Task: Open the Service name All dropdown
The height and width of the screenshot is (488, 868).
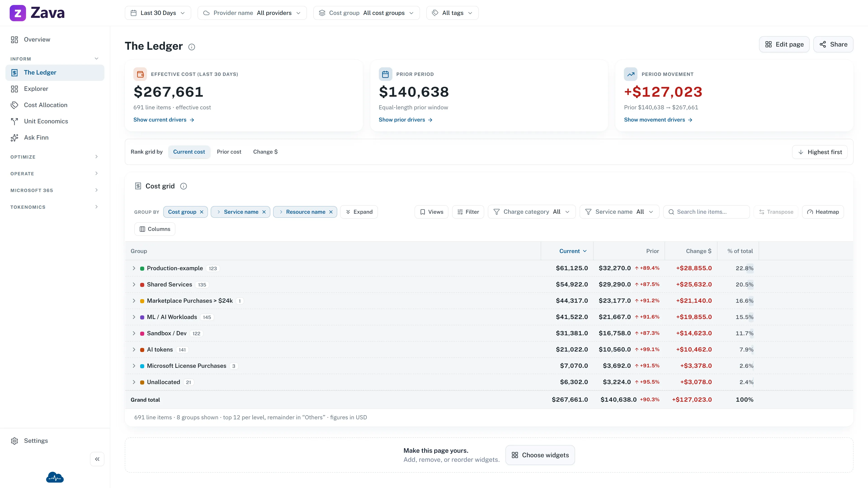Action: pyautogui.click(x=619, y=212)
